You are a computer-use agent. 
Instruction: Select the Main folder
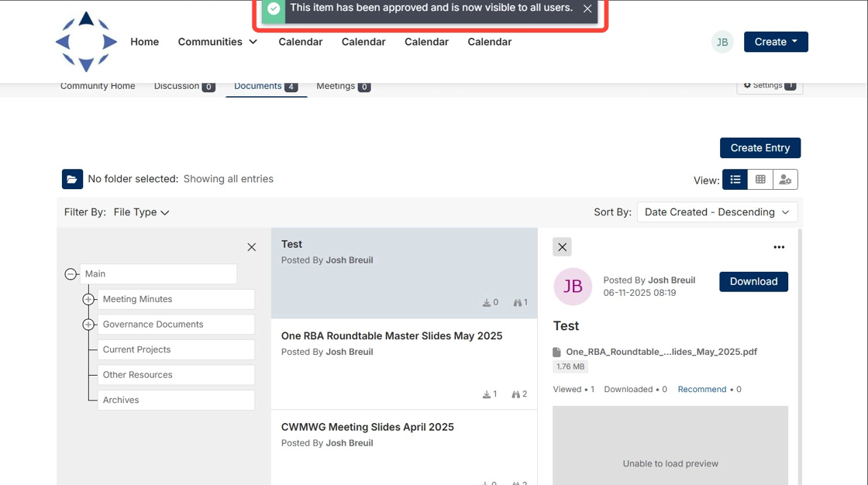click(158, 274)
